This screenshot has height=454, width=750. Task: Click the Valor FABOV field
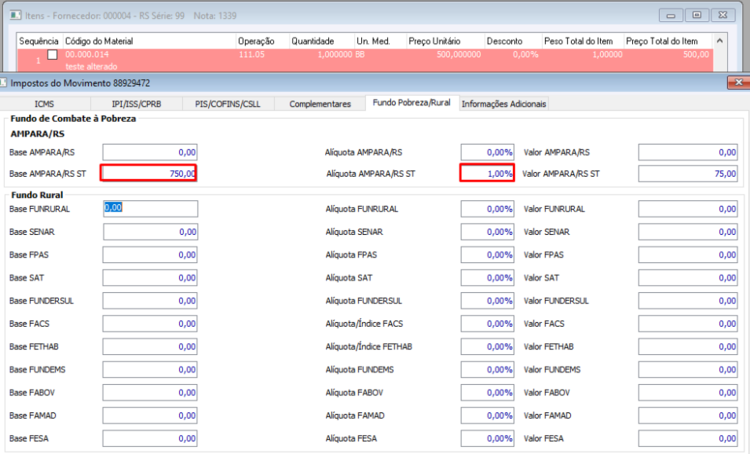point(688,393)
